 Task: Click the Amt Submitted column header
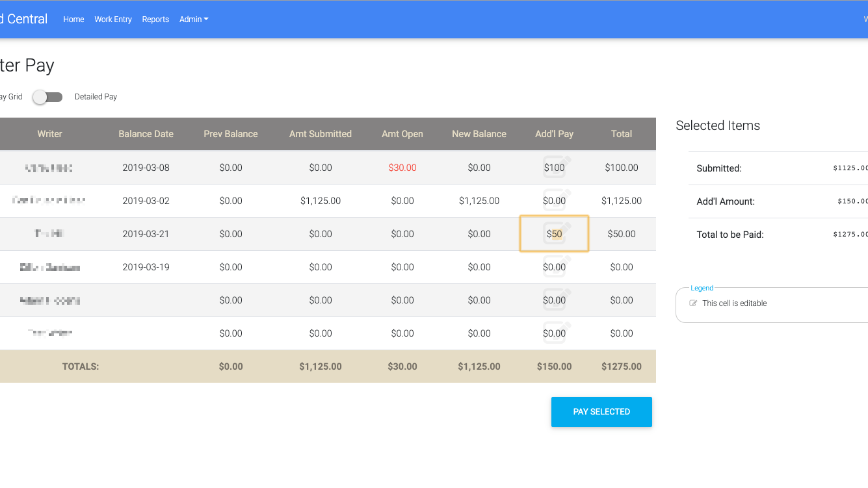click(x=321, y=134)
